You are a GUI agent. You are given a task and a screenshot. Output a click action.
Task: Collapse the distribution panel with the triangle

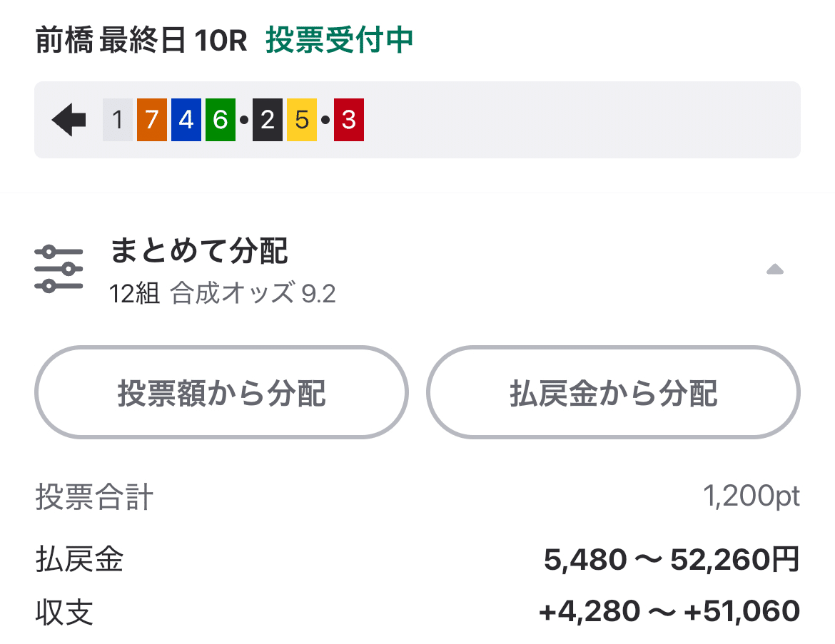click(775, 269)
